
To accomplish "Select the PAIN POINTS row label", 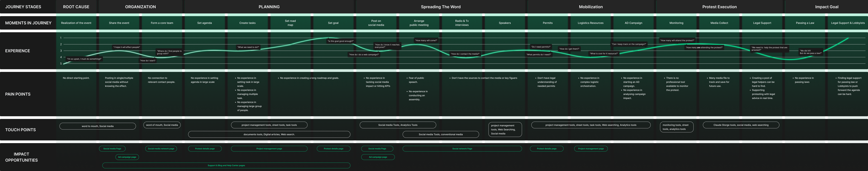I will 18,94.
